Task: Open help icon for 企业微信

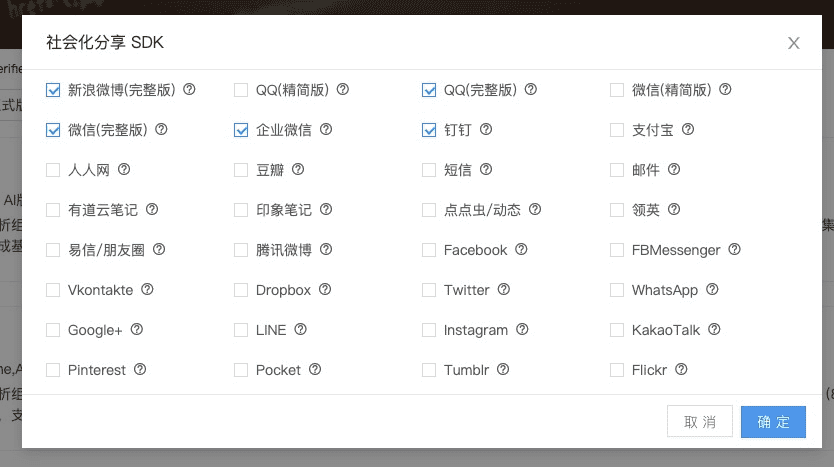Action: tap(326, 129)
